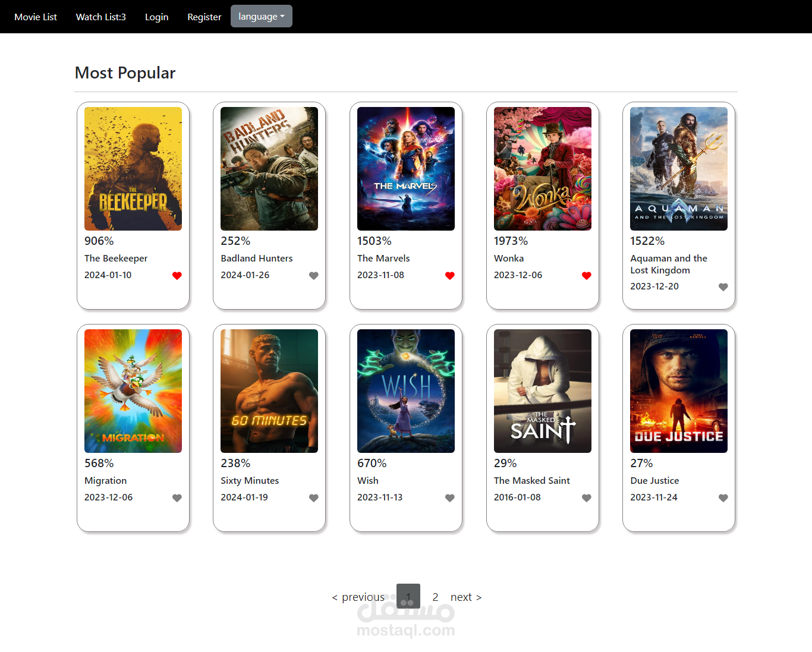Click the title text 'The Beekeeper'
Screen dimensions: 812x652
pyautogui.click(x=116, y=259)
